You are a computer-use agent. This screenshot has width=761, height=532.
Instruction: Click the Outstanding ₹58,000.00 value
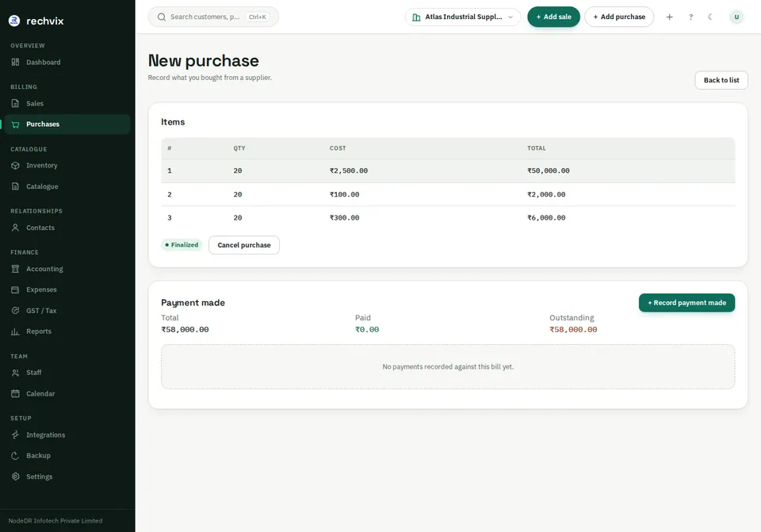point(573,330)
